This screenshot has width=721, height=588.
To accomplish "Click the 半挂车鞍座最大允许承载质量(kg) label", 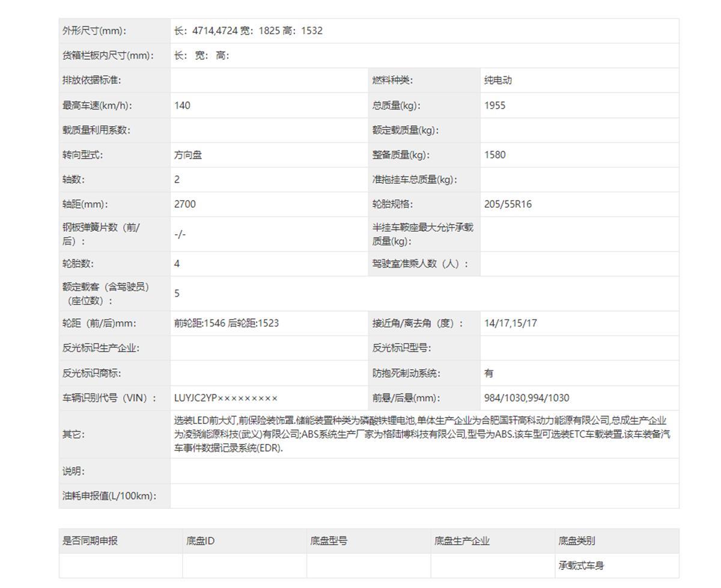I will pos(423,234).
